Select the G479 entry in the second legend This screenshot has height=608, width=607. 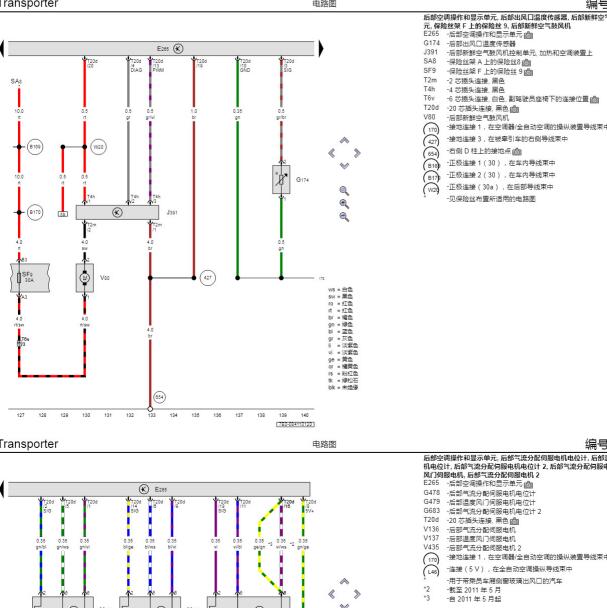coord(479,502)
